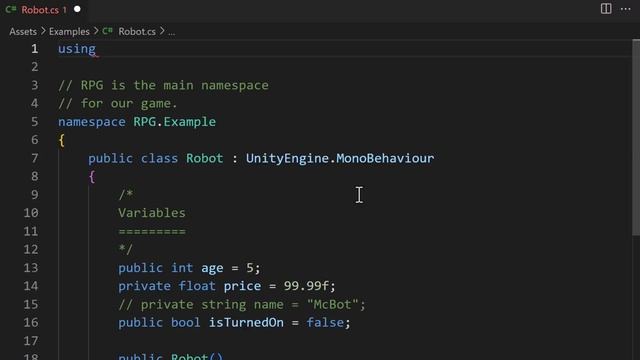Open the More Actions ellipsis menu
640x360 pixels.
[625, 9]
